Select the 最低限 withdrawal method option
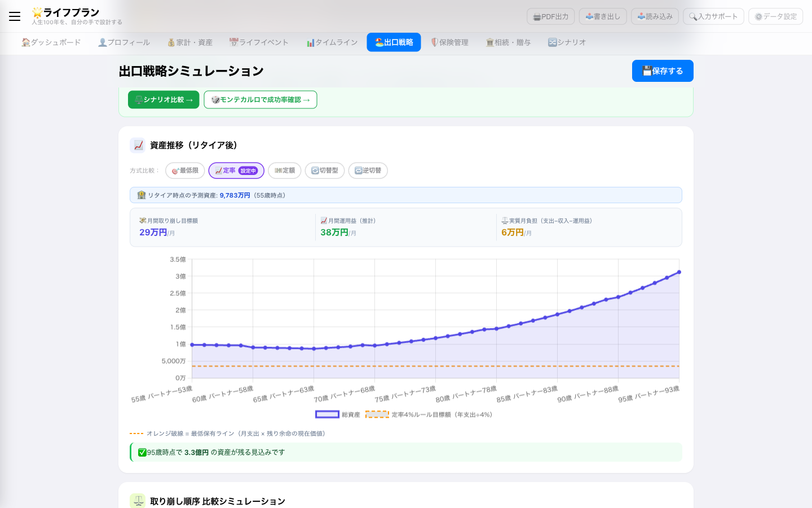This screenshot has height=508, width=812. click(x=184, y=170)
